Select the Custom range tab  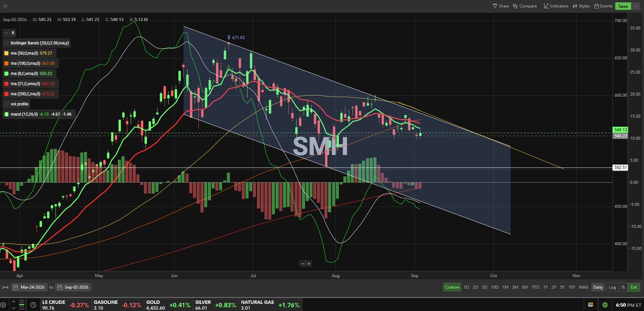coord(452,287)
